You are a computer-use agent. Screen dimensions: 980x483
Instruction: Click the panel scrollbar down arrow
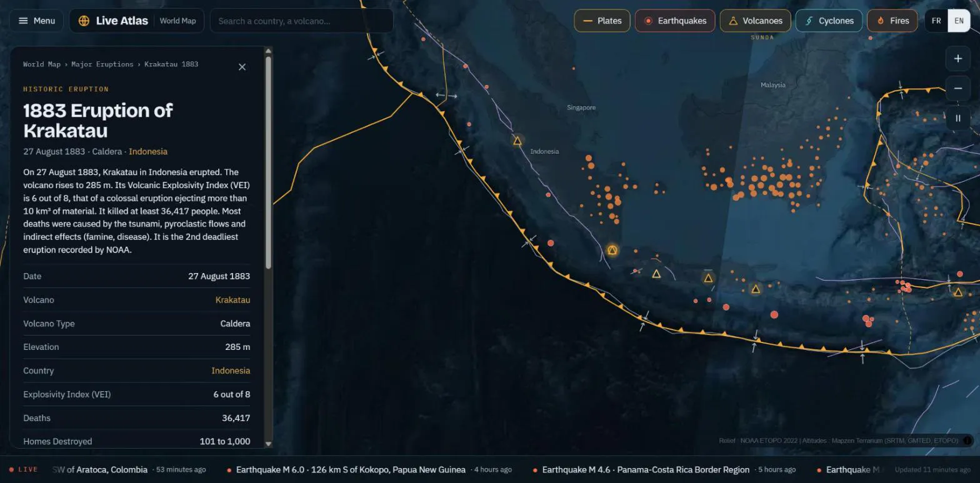click(x=269, y=444)
